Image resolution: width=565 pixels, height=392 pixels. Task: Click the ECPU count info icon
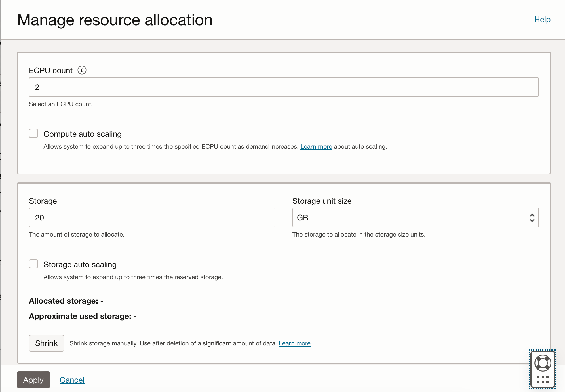[x=82, y=70]
